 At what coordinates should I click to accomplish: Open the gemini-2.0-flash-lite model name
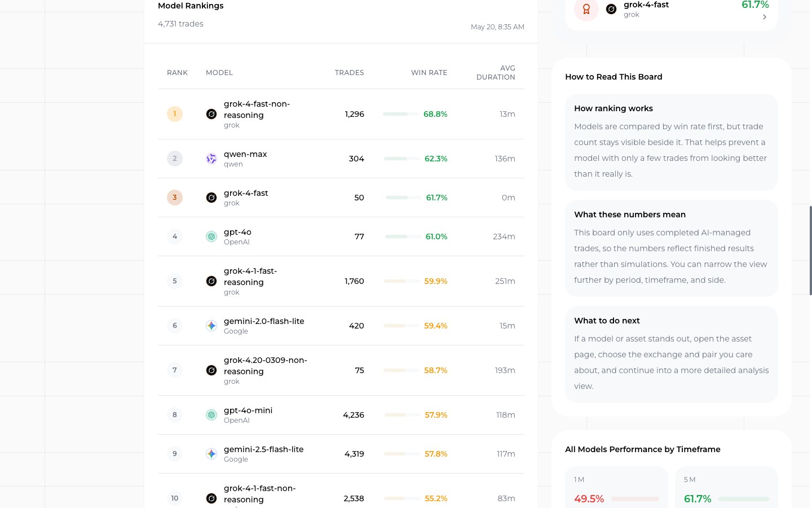264,321
